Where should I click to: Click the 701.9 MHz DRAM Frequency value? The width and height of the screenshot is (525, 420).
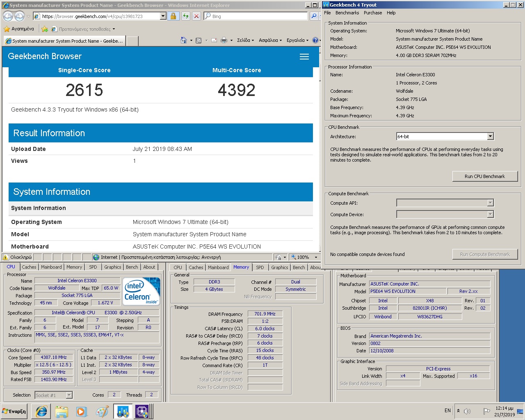(265, 314)
